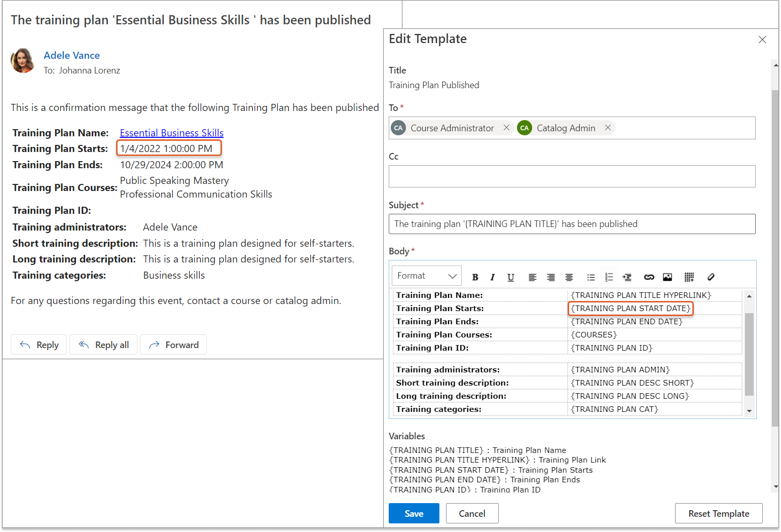
Task: Open the Essential Business Skills link
Action: pyautogui.click(x=171, y=133)
